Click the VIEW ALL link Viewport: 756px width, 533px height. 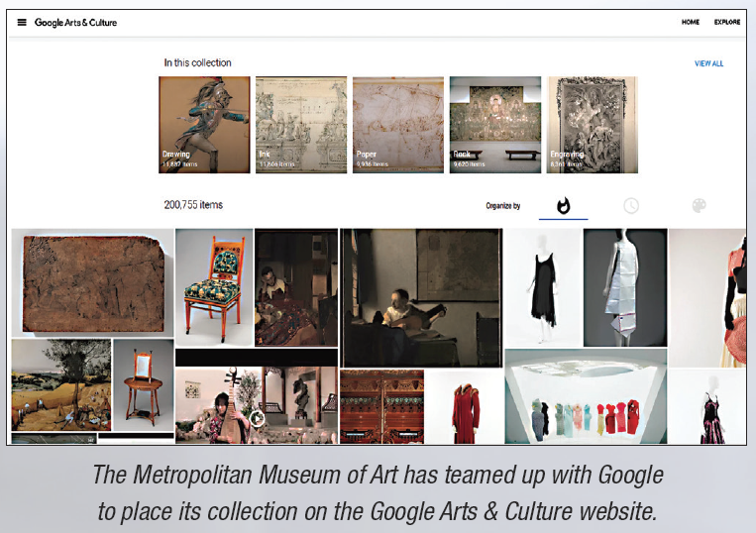[708, 63]
